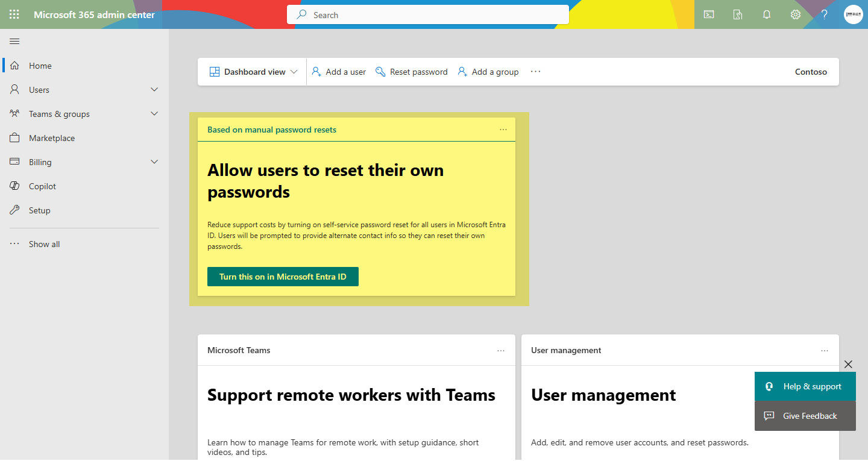Click Add a user text in the toolbar

(346, 72)
